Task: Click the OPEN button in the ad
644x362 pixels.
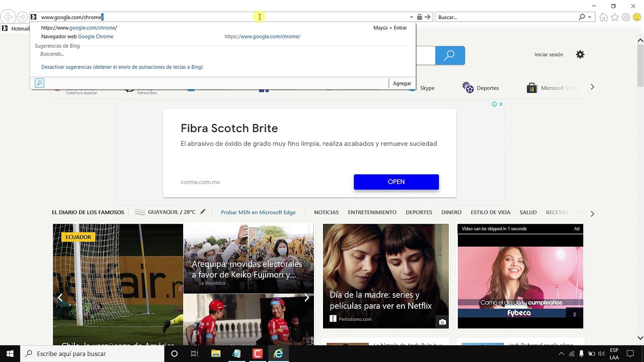Action: point(396,182)
